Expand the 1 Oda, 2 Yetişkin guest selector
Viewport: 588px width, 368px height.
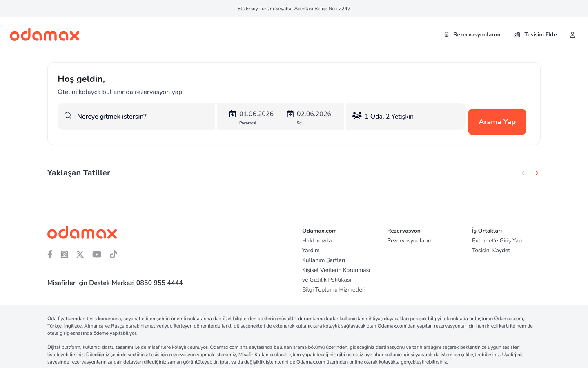tap(405, 117)
